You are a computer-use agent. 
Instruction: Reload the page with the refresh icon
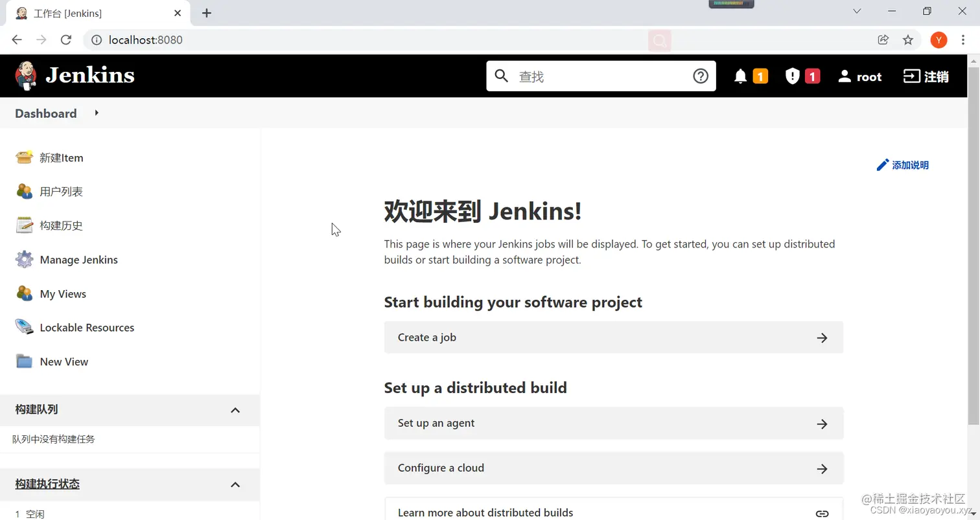point(65,40)
